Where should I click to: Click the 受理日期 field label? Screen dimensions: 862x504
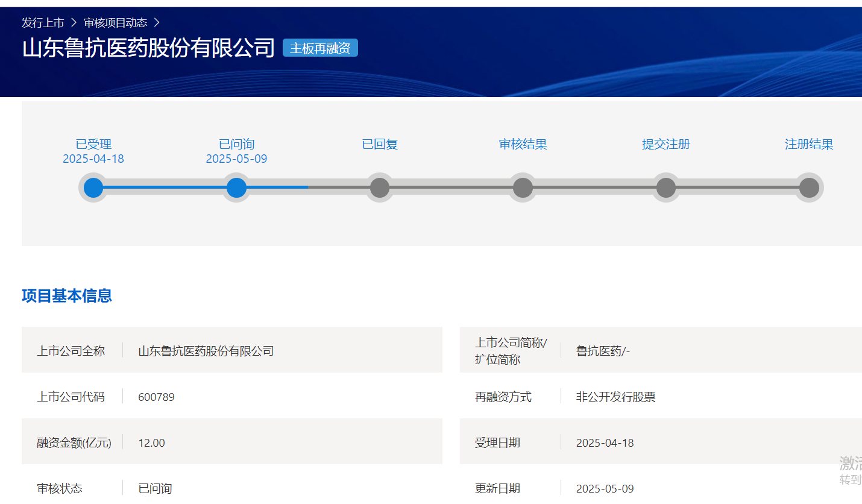[497, 443]
